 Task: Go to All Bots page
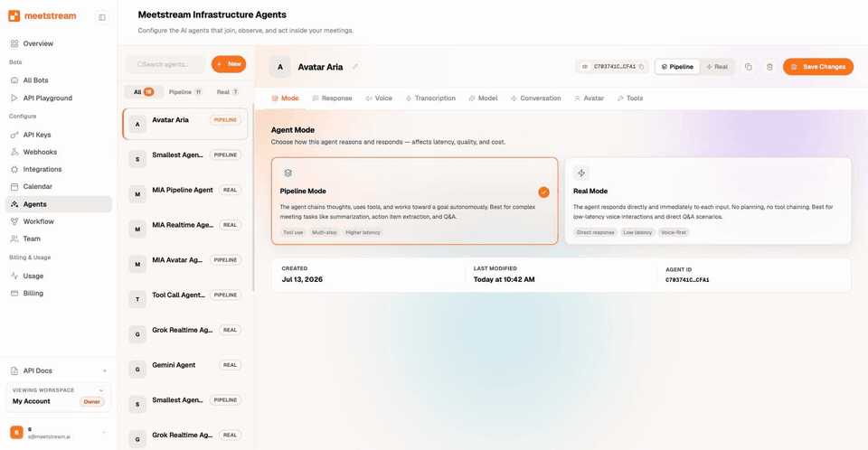tap(35, 80)
